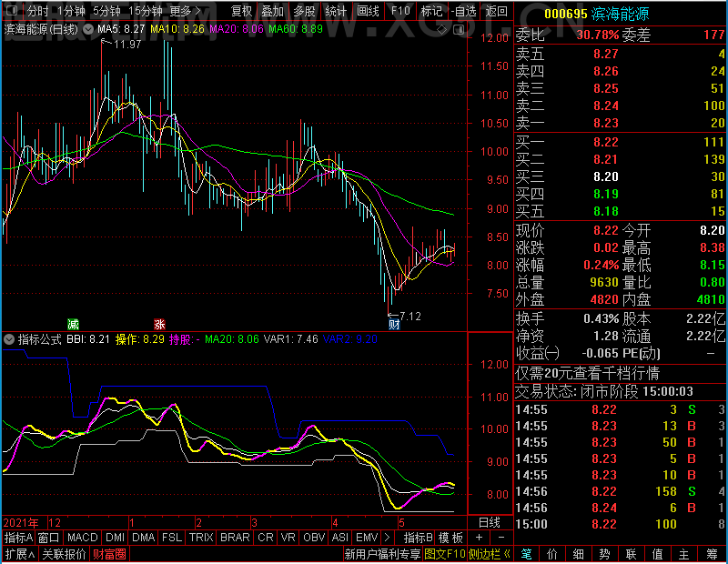The height and width of the screenshot is (564, 728).
Task: Open the F10 company info
Action: (400, 11)
